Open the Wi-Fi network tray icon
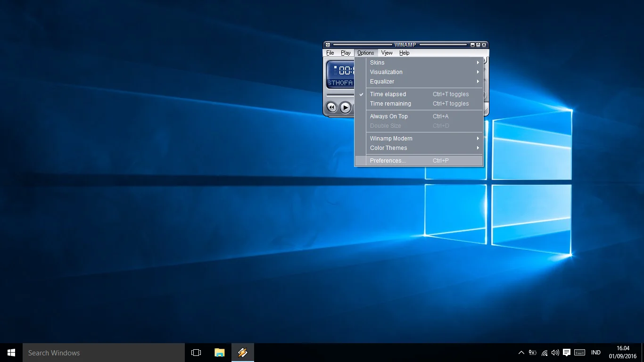The height and width of the screenshot is (362, 644). [545, 353]
